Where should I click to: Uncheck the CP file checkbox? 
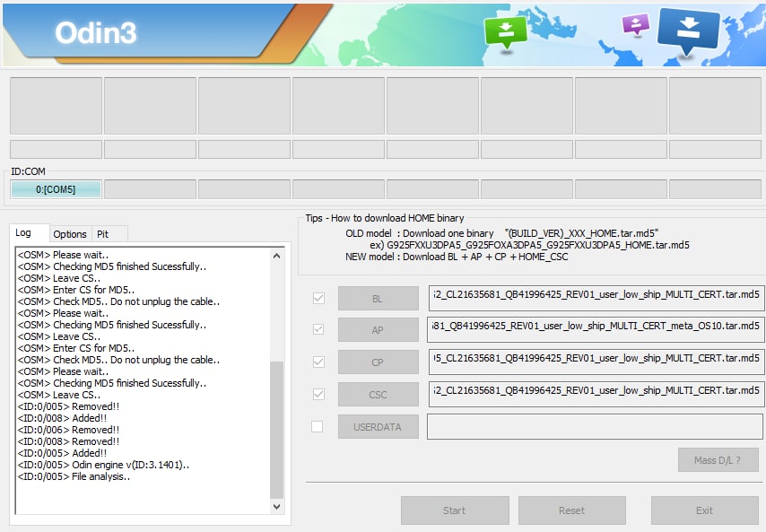click(x=318, y=362)
